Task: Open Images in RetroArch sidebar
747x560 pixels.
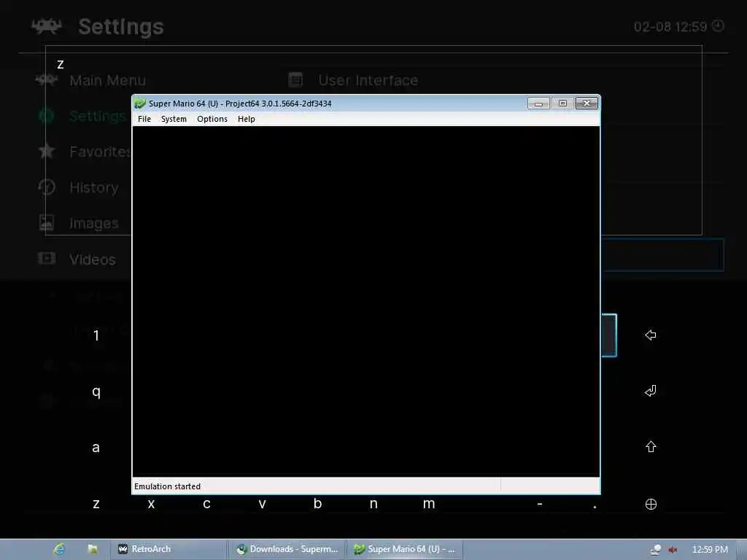Action: point(94,223)
